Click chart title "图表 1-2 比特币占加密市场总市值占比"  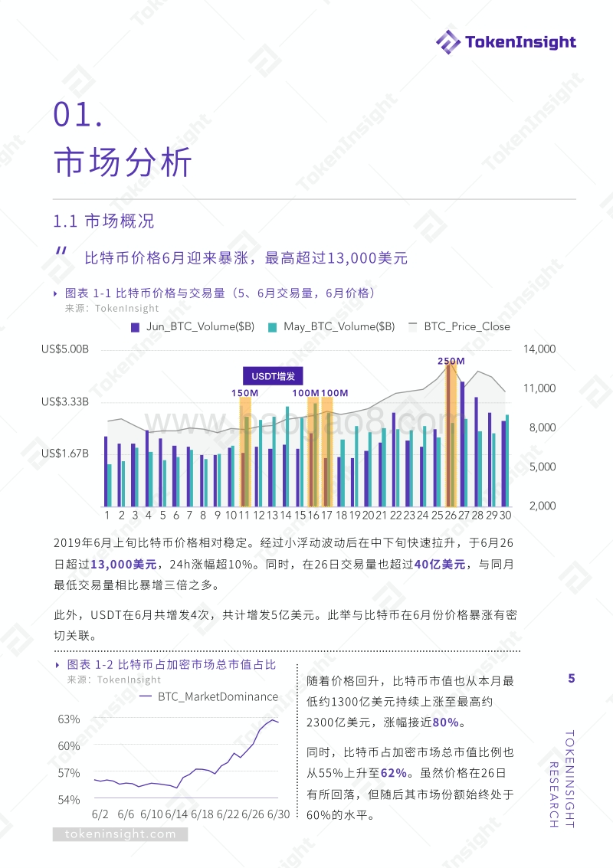tap(172, 664)
